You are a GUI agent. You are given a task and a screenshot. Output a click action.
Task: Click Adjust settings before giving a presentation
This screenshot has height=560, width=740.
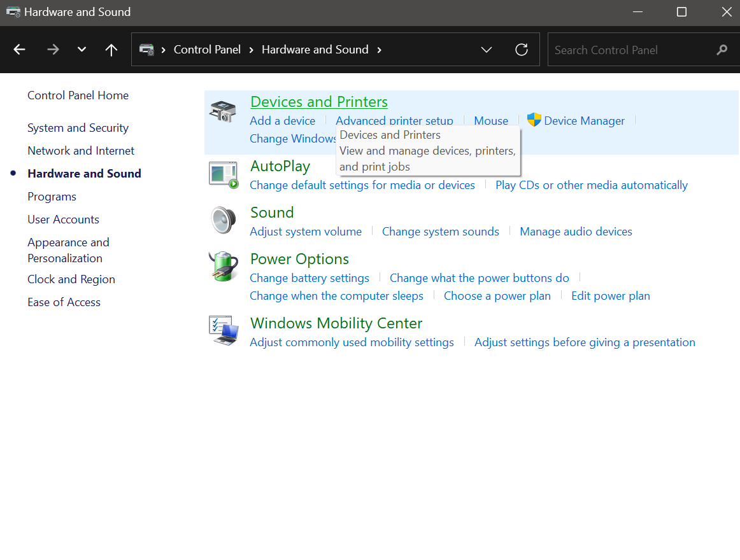coord(585,342)
